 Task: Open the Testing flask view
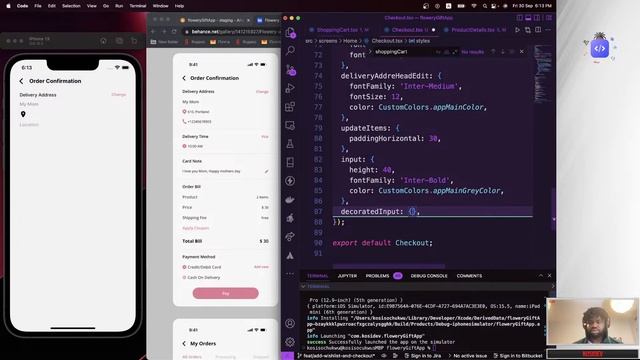tap(290, 144)
